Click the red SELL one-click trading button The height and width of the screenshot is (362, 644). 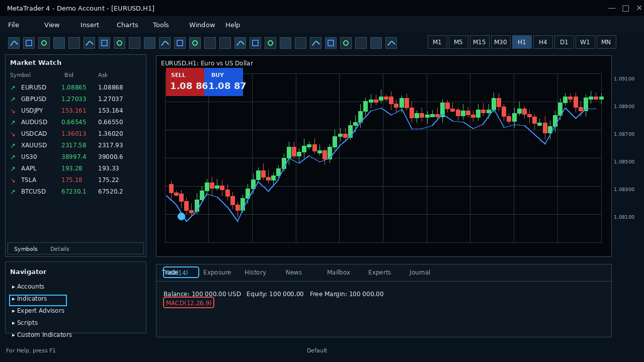click(x=185, y=82)
